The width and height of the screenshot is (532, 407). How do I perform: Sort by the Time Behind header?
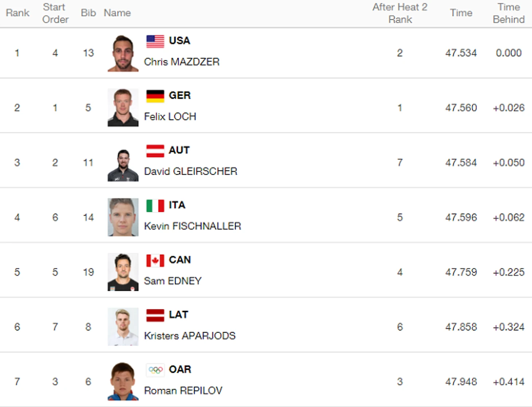509,13
